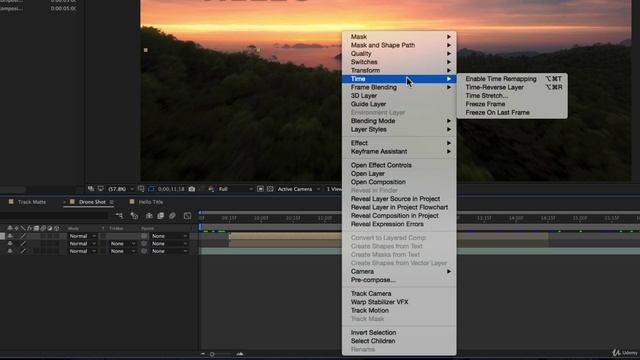
Task: Click quality switch on the highlighted top layer
Action: [x=23, y=236]
